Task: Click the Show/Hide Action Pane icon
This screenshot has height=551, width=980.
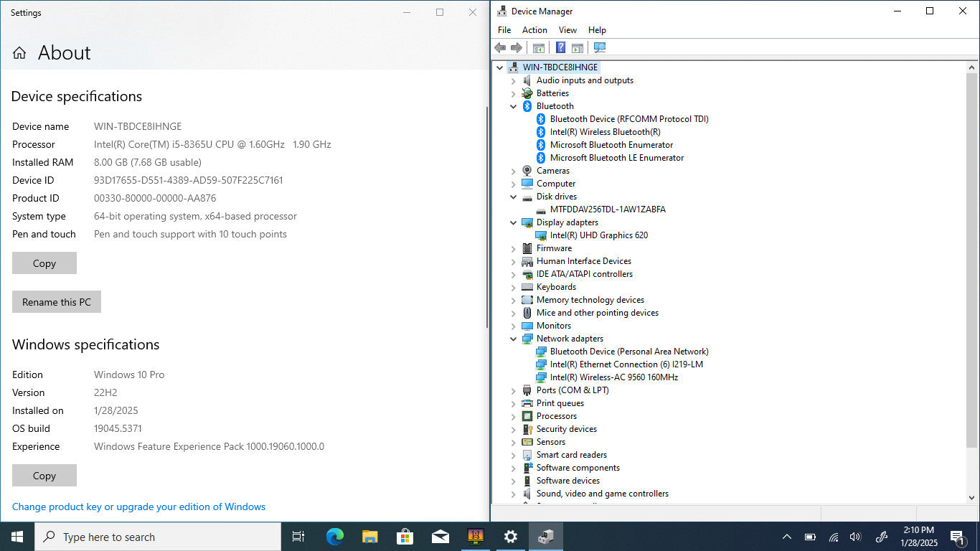Action: click(578, 48)
